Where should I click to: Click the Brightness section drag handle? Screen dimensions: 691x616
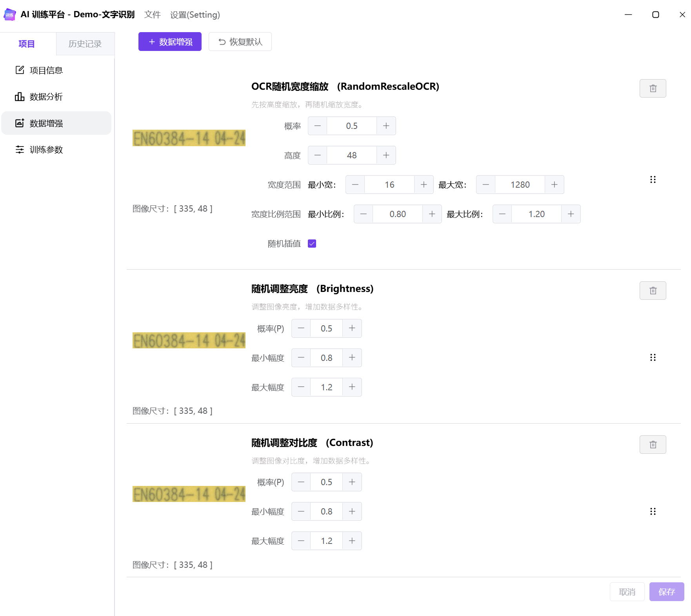tap(653, 357)
